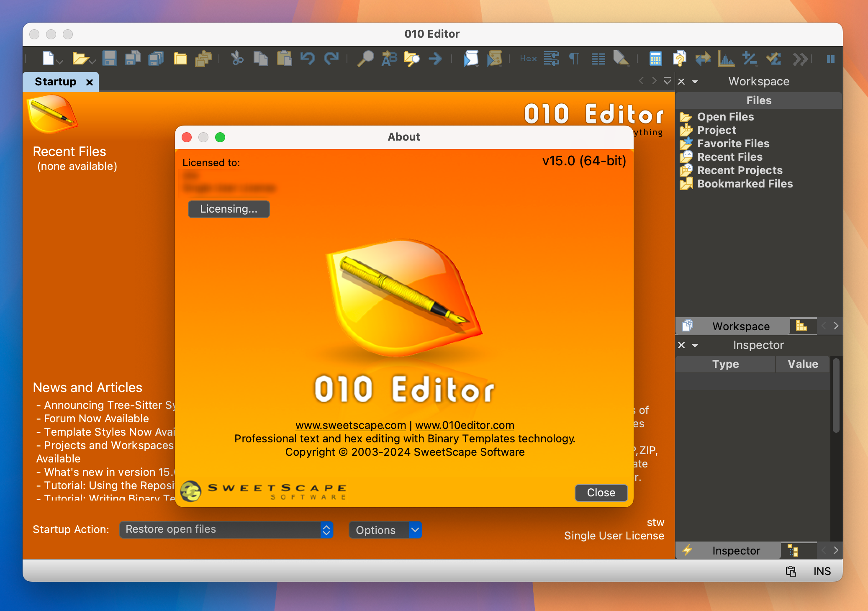This screenshot has height=611, width=868.
Task: Select Open Files in Workspace tree
Action: (725, 117)
